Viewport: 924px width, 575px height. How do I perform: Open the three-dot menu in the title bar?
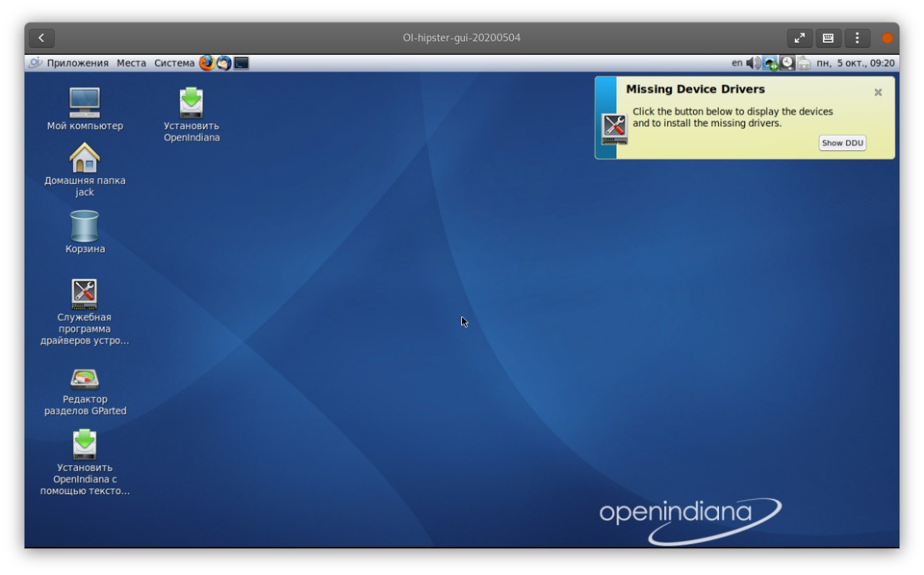tap(857, 38)
